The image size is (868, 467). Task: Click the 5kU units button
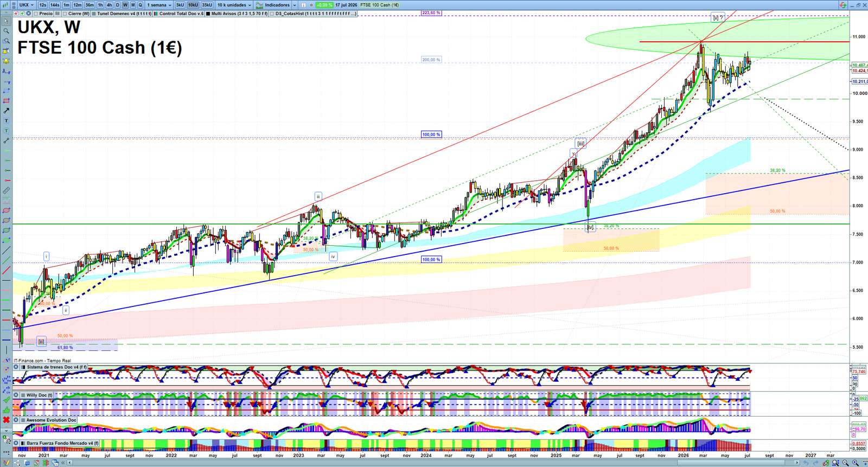point(180,5)
